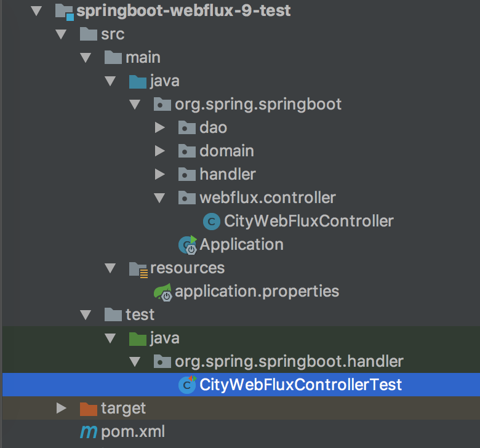Click the CityWebFluxControllerTest class icon
The image size is (480, 448).
[186, 385]
